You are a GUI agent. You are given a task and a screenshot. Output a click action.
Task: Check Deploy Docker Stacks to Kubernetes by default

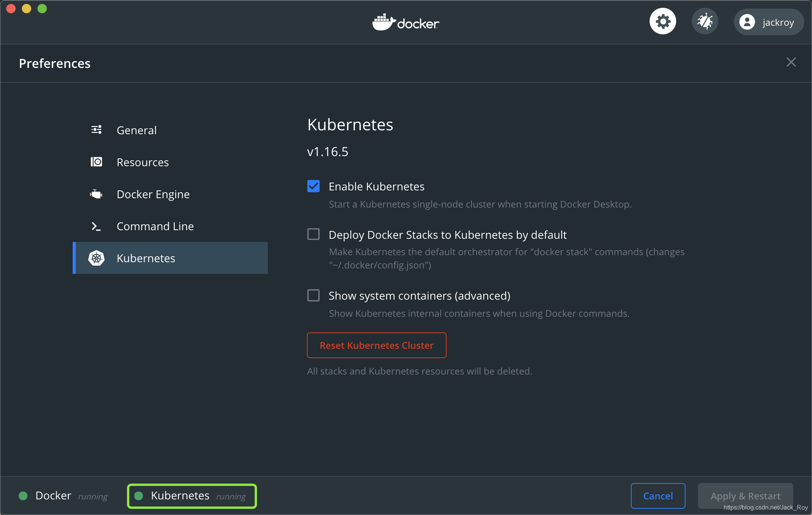tap(313, 234)
